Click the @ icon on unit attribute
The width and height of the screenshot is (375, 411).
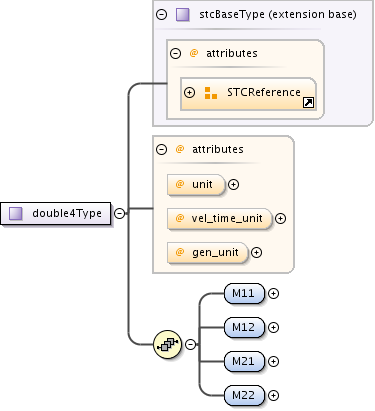coord(180,184)
